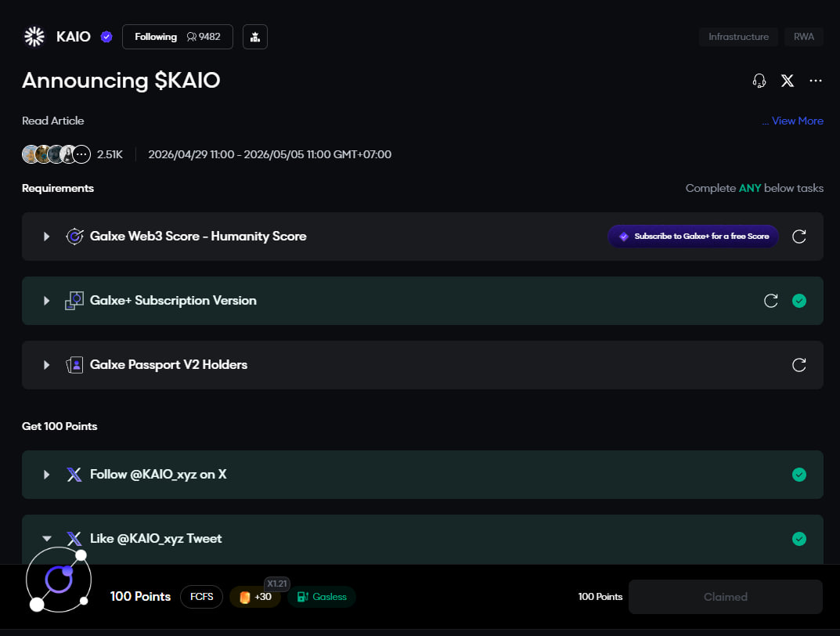Click the orbit-shaped reward badge graphic
Viewport: 840px width, 636px height.
[x=58, y=580]
